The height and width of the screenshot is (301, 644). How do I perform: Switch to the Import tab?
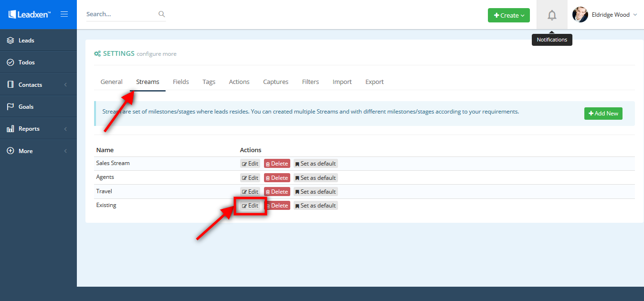coord(342,82)
